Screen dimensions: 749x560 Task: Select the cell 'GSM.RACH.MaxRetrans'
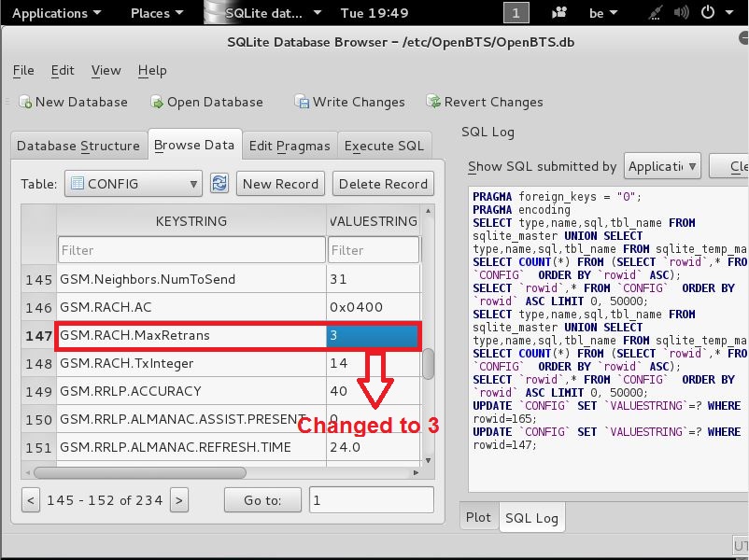[191, 335]
